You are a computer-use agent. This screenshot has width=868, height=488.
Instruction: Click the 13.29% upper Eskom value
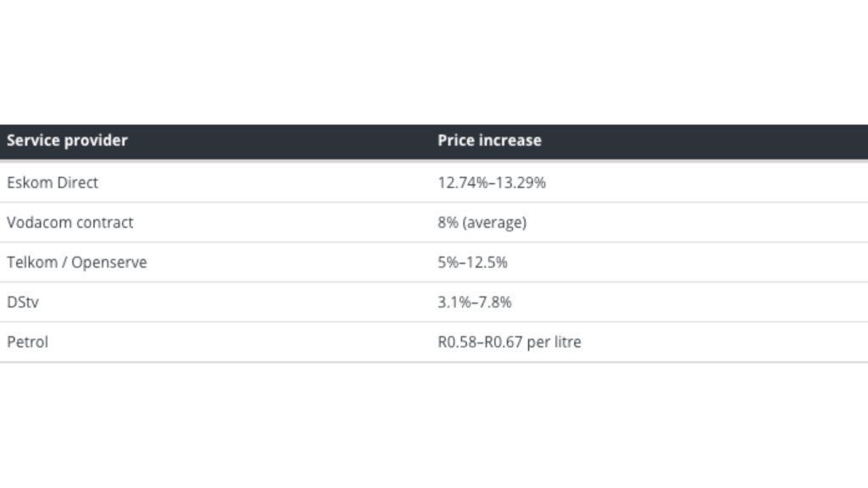[520, 182]
